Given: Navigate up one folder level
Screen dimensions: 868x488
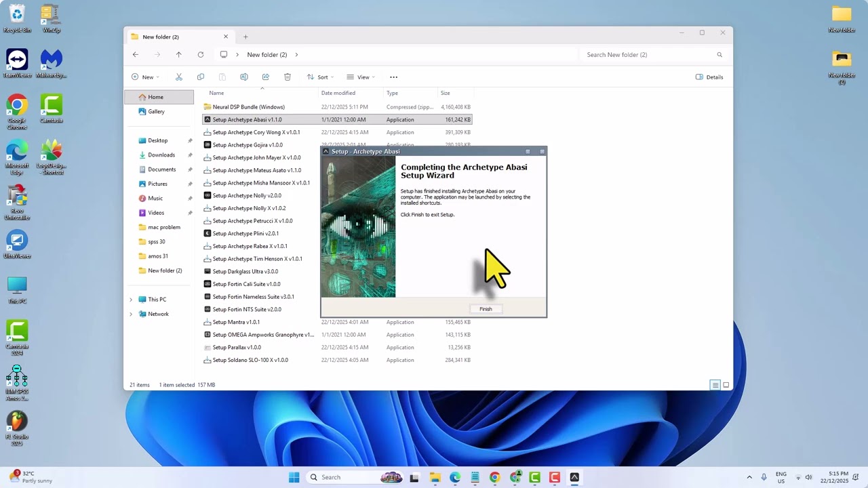Looking at the screenshot, I should tap(179, 54).
